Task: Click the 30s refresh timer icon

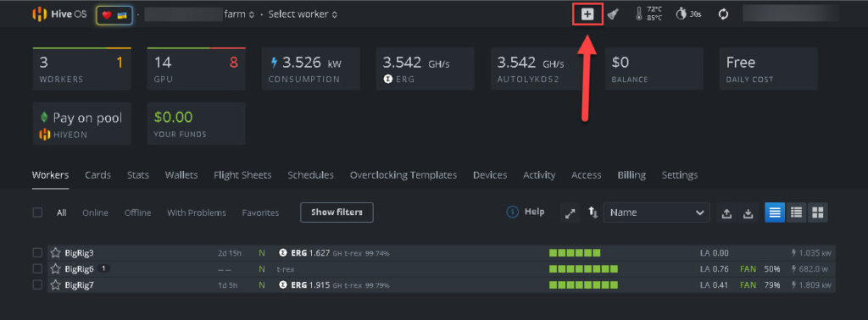Action: coord(688,14)
